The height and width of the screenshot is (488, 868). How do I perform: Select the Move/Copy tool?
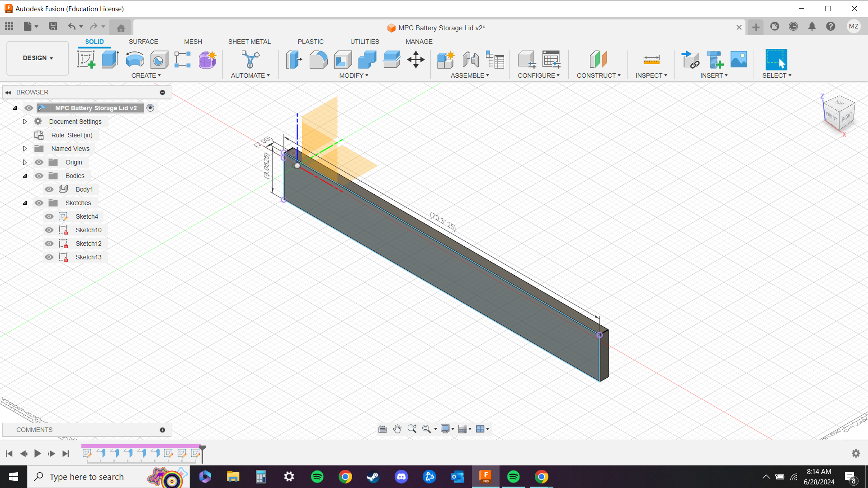click(x=416, y=59)
